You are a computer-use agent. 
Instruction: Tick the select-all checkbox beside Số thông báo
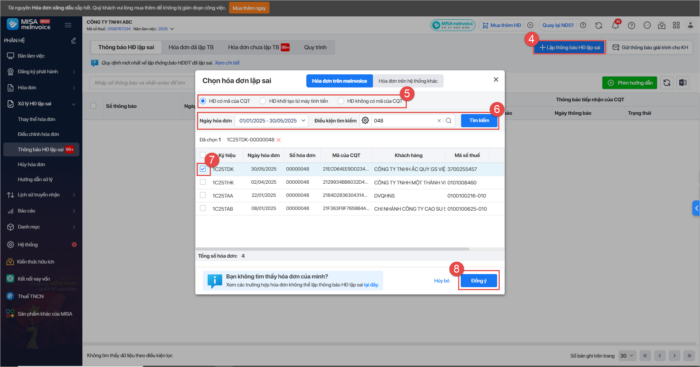click(x=93, y=106)
